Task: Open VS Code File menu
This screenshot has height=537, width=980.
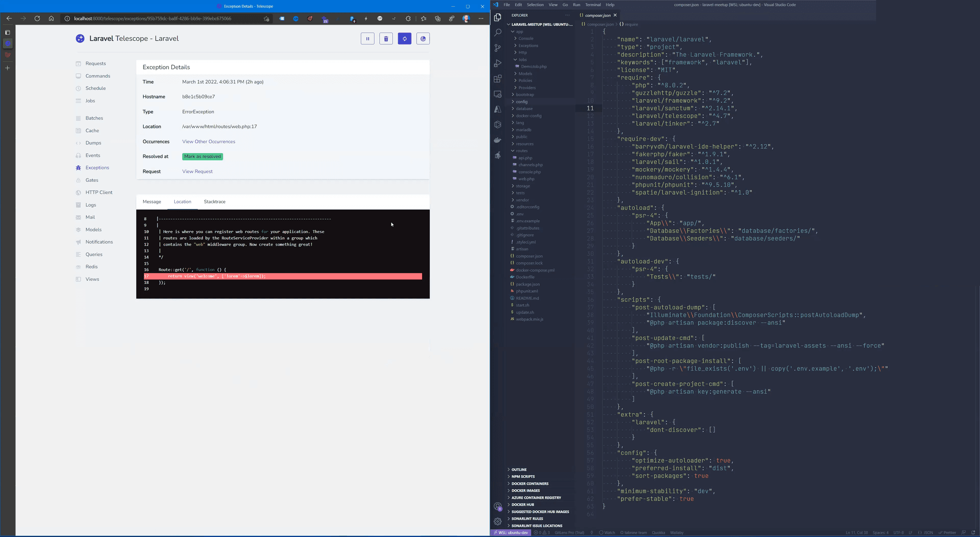Action: [507, 5]
